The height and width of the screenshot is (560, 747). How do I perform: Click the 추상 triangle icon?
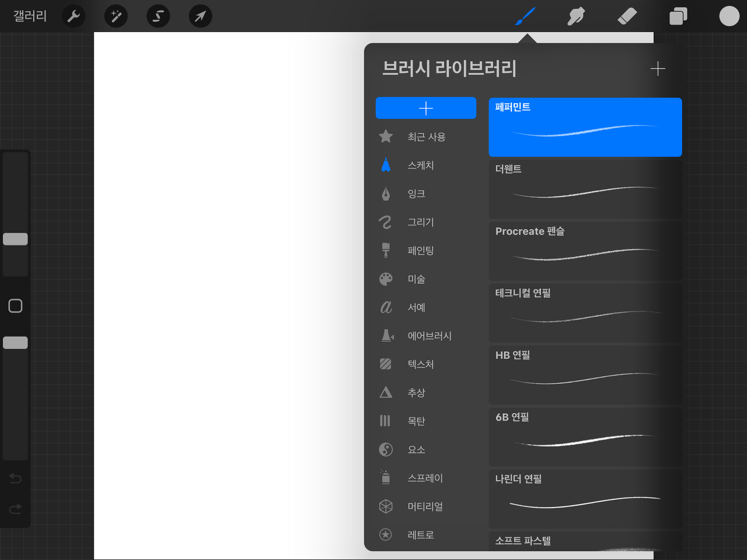click(x=386, y=393)
